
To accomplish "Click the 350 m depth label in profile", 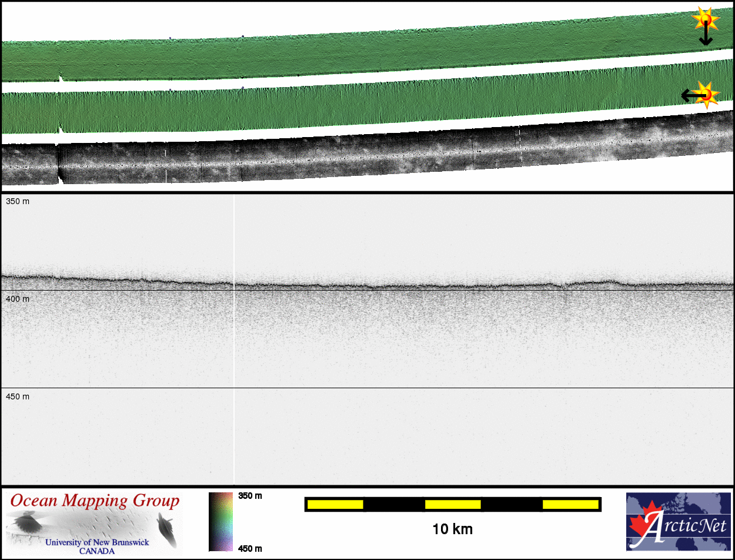I will click(x=18, y=202).
